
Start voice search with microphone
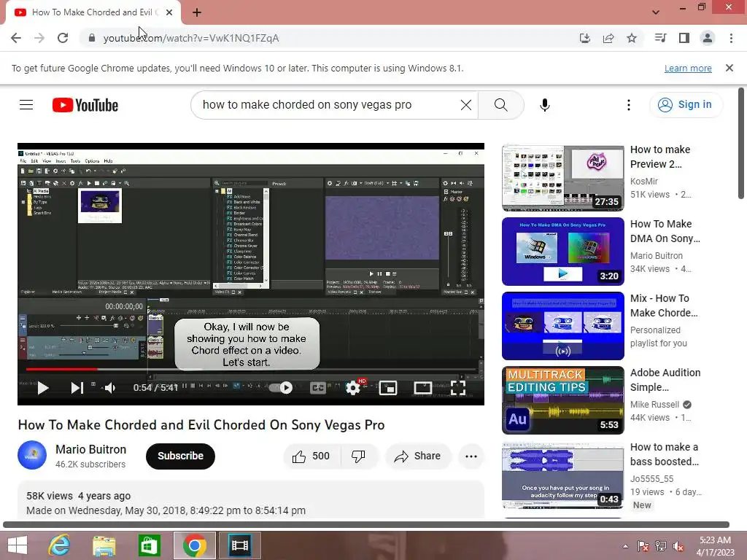coord(544,105)
